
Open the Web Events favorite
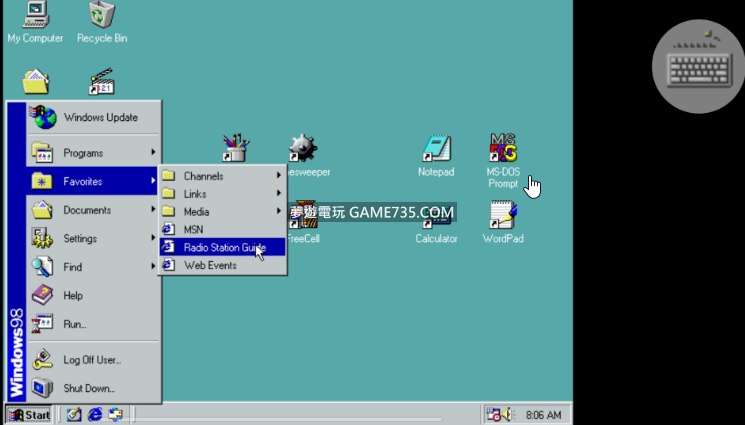pyautogui.click(x=222, y=265)
